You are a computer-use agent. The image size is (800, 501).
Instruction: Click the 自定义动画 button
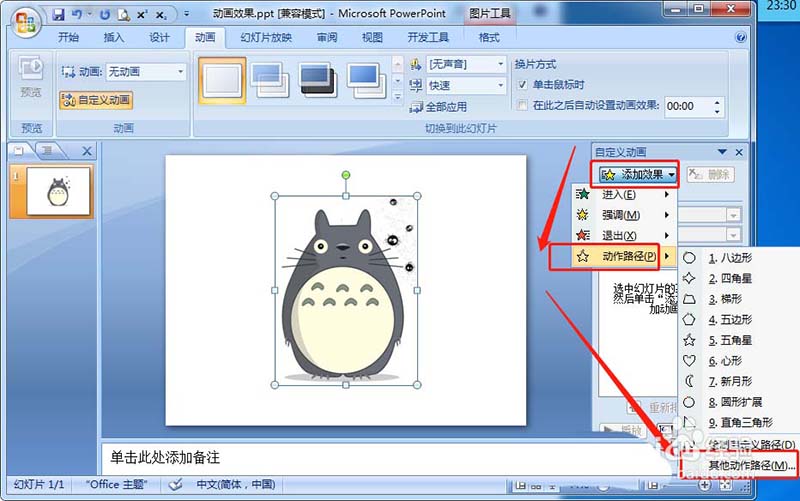click(96, 100)
